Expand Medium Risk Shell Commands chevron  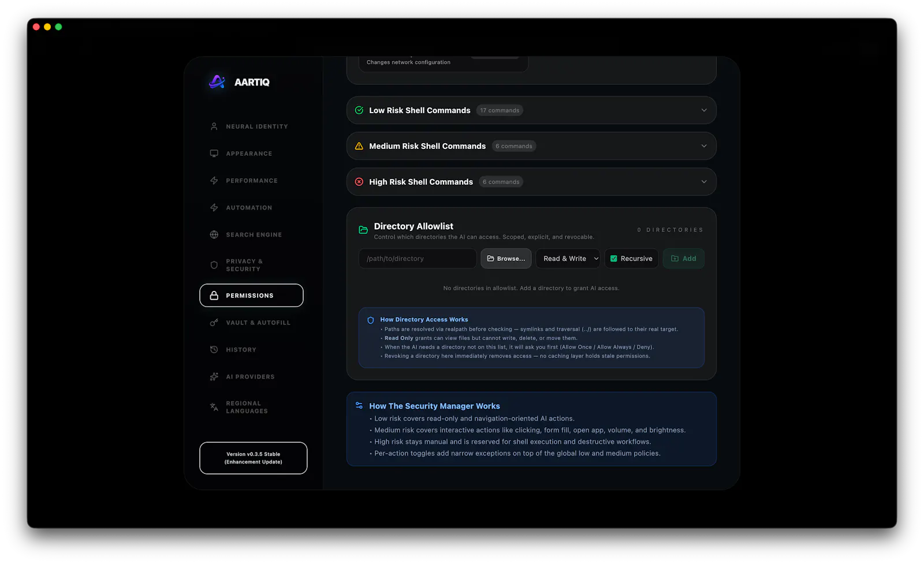click(704, 146)
